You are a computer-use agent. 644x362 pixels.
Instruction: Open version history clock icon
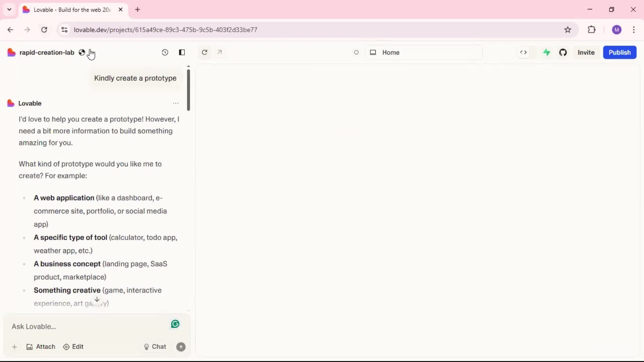point(165,52)
